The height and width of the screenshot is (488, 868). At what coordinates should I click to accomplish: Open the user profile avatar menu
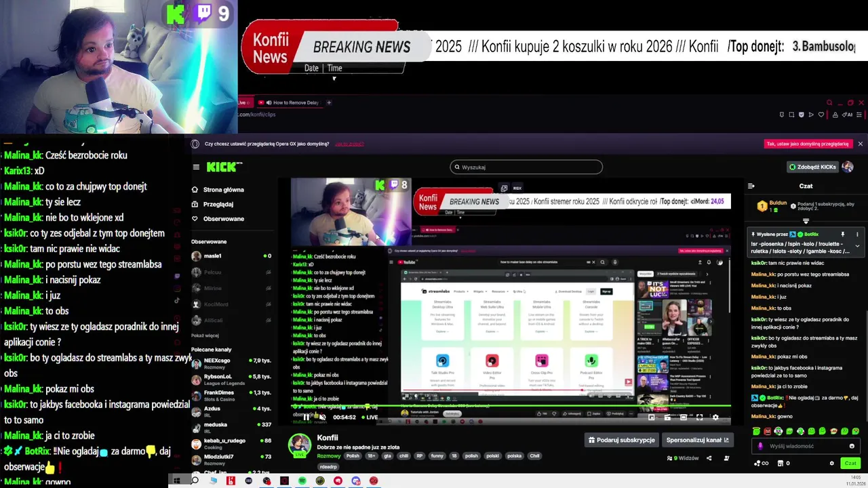(x=848, y=167)
